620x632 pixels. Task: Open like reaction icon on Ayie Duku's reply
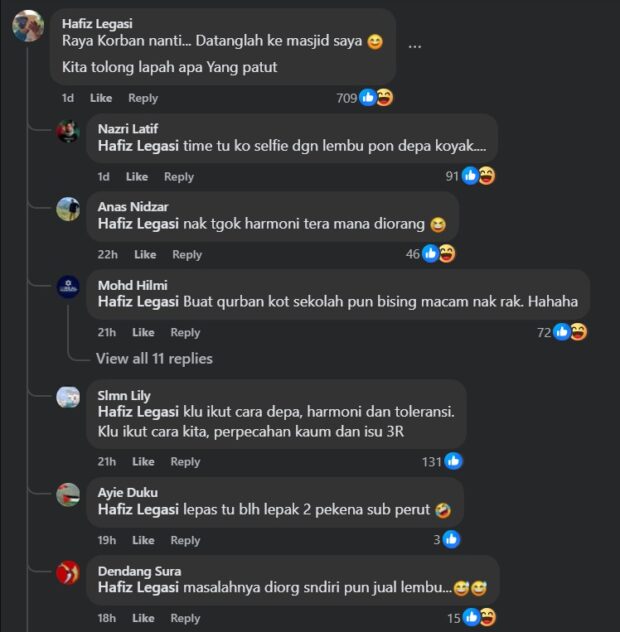tap(451, 539)
